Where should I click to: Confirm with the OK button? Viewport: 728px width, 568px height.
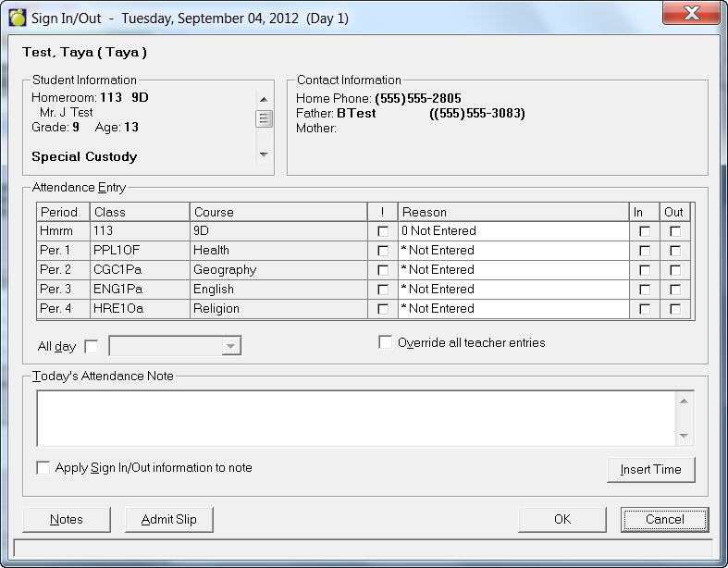pos(561,520)
